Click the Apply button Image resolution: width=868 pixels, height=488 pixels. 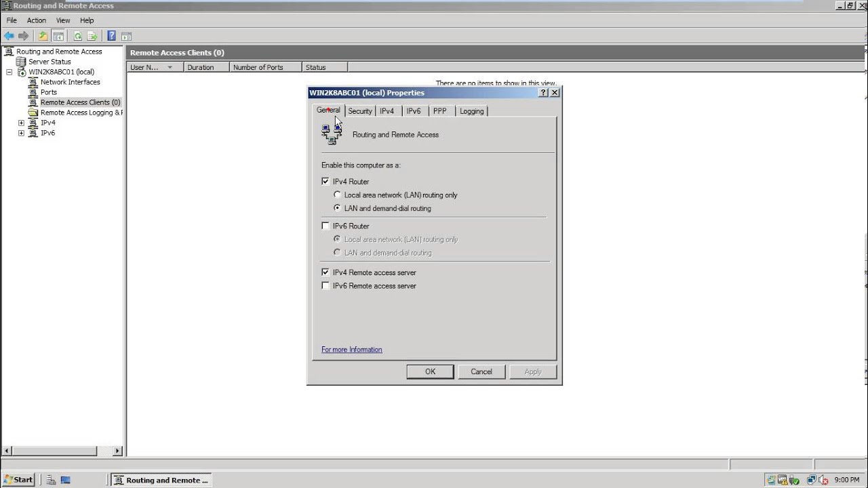[533, 371]
